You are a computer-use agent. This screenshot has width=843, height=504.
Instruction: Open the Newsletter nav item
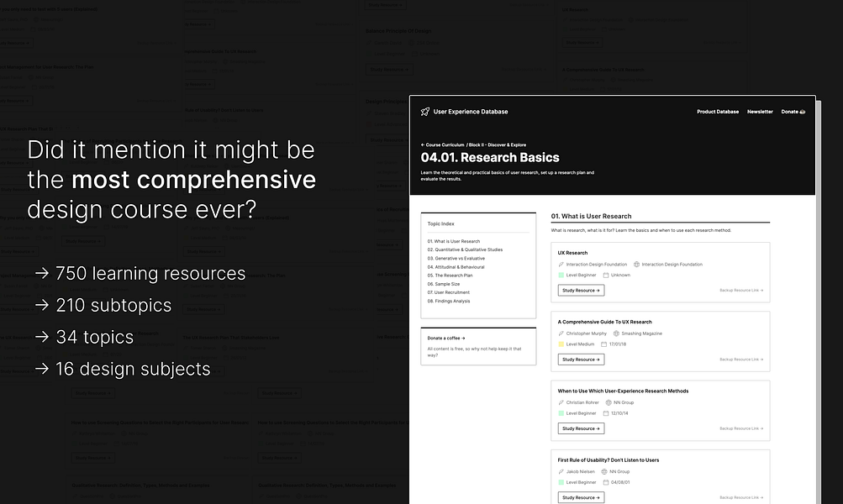coord(760,111)
